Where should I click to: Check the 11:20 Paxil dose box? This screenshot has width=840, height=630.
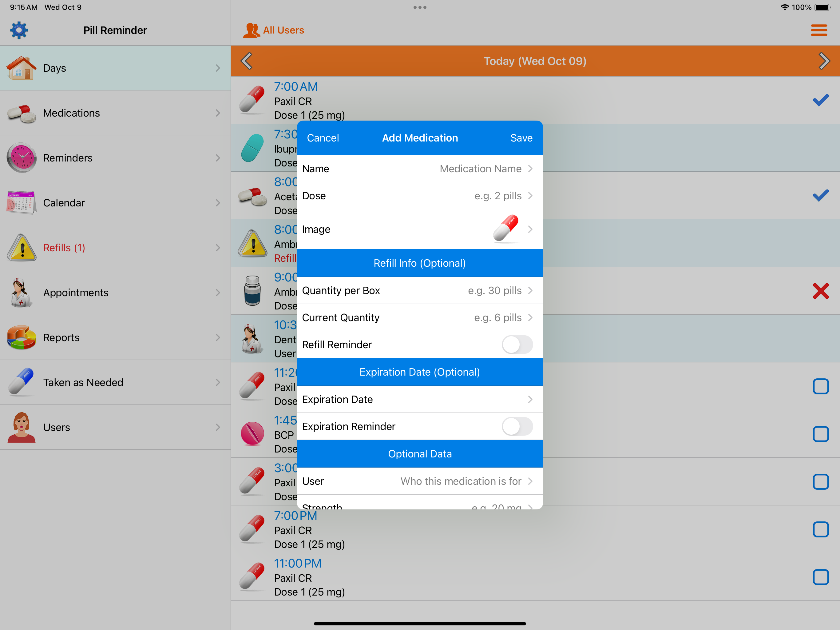click(820, 386)
